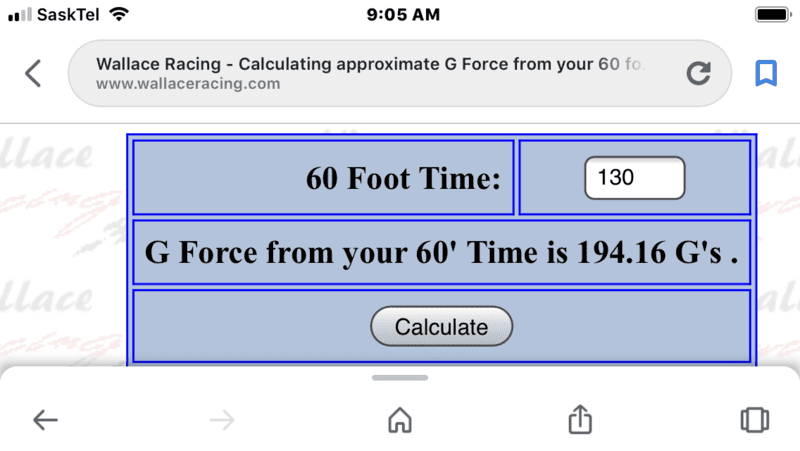
Task: Go back using the bottom arrow icon
Action: [x=45, y=420]
